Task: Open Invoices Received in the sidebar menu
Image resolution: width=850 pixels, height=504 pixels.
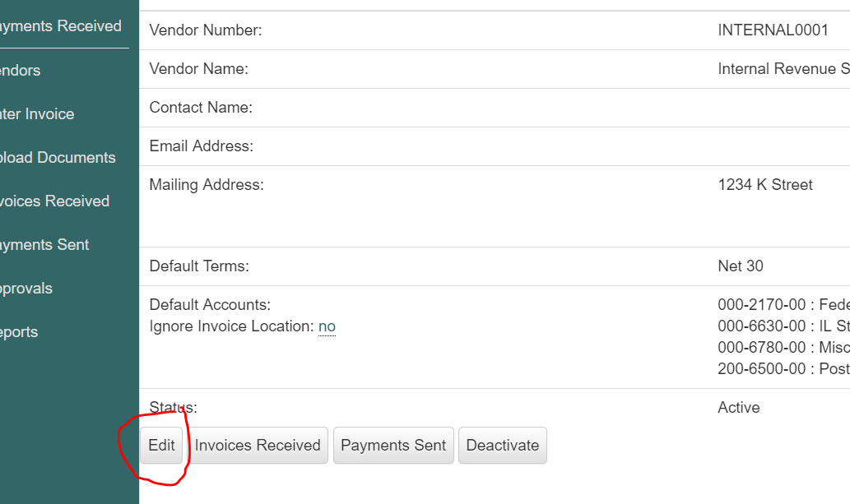Action: tap(54, 201)
